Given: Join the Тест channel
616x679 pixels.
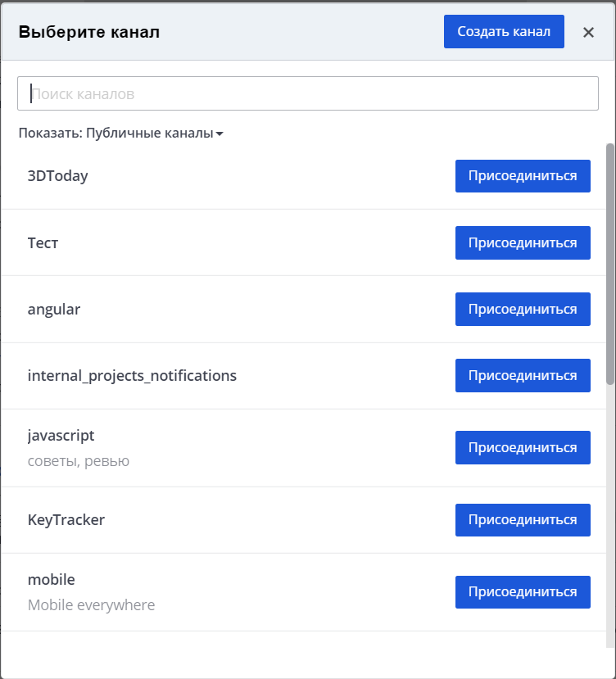Looking at the screenshot, I should 523,242.
